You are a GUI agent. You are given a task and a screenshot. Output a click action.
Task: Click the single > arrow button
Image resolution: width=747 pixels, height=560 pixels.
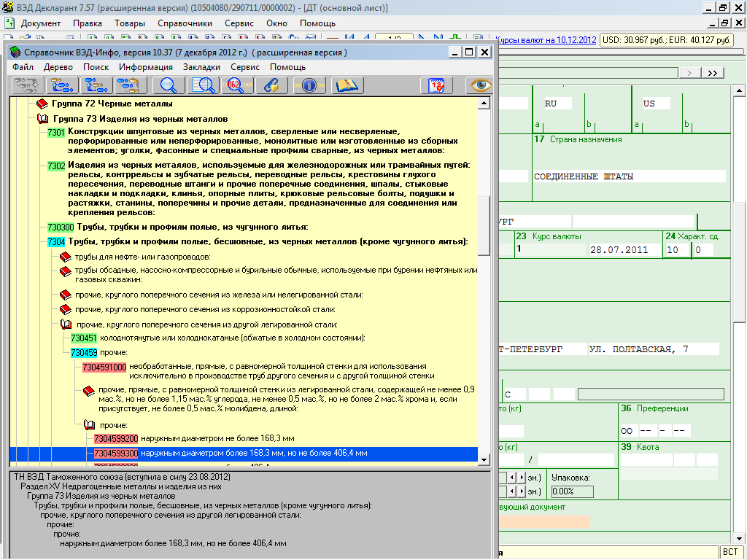pos(690,73)
